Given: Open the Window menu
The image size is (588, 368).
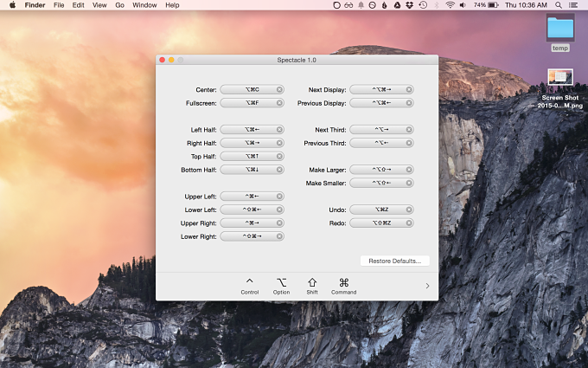Looking at the screenshot, I should pyautogui.click(x=144, y=5).
